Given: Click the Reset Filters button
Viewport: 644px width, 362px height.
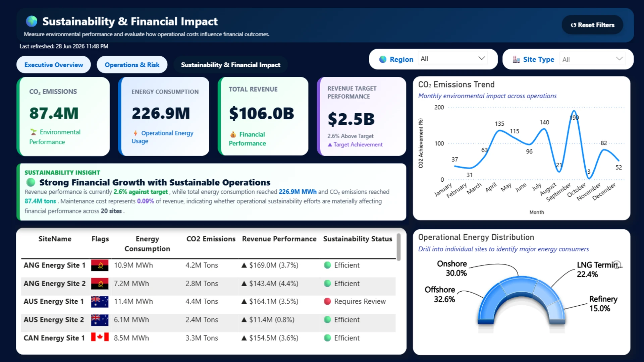Looking at the screenshot, I should pos(592,25).
